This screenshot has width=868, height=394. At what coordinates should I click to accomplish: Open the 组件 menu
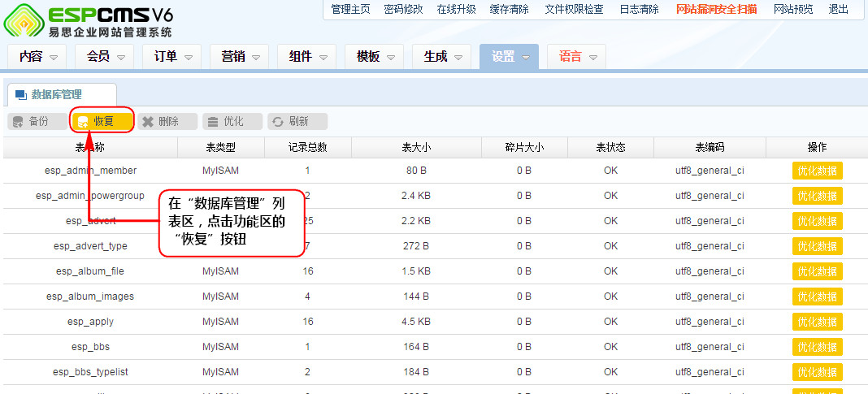(x=307, y=56)
